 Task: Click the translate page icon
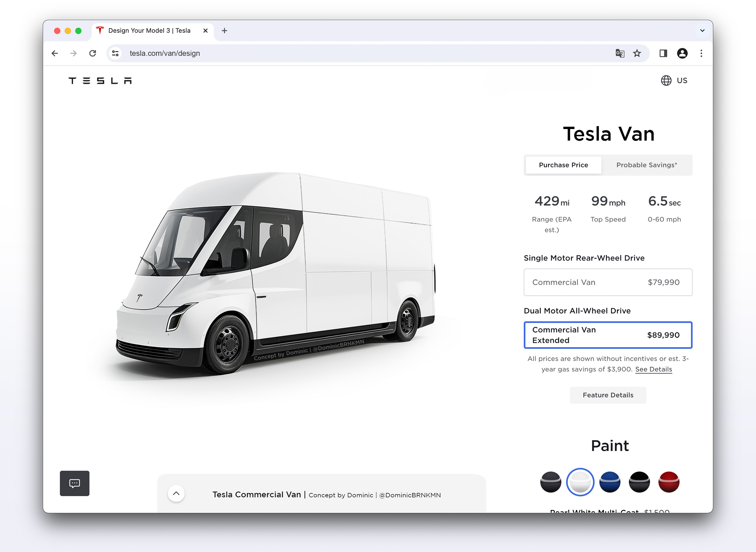[x=620, y=54]
